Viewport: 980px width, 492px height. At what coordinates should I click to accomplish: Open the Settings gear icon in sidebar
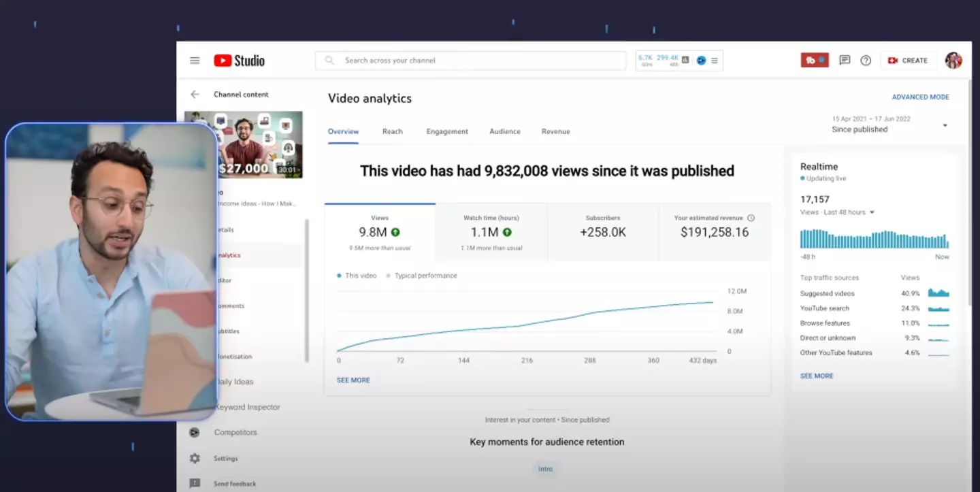pyautogui.click(x=195, y=459)
